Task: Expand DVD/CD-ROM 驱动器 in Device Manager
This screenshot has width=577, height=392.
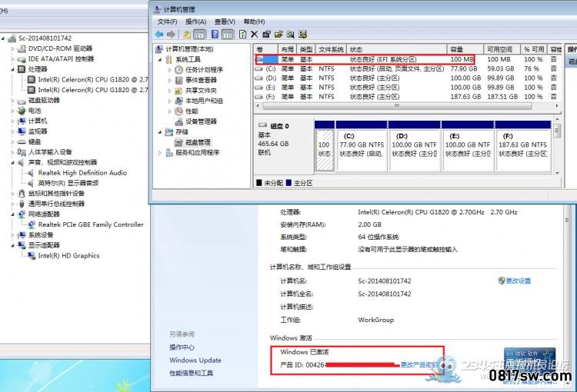Action: [13, 48]
